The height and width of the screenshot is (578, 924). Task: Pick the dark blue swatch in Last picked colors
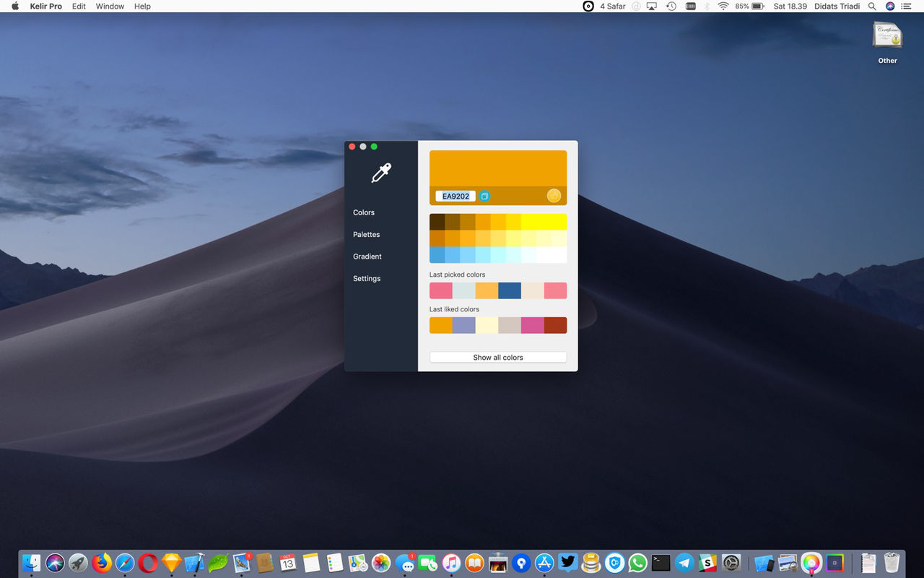(x=510, y=290)
